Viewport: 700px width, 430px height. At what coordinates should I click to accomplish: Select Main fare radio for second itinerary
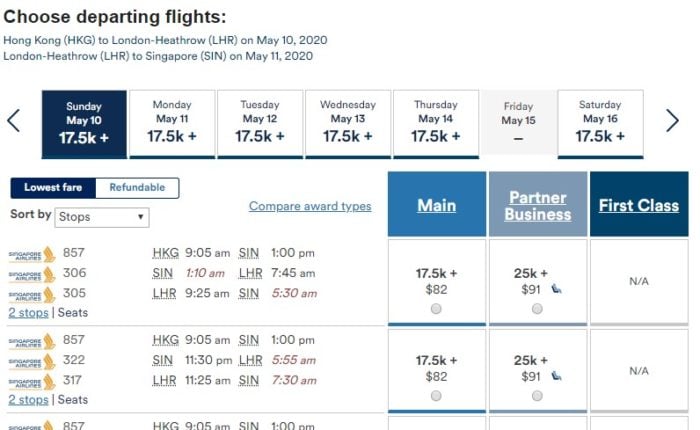tap(436, 396)
